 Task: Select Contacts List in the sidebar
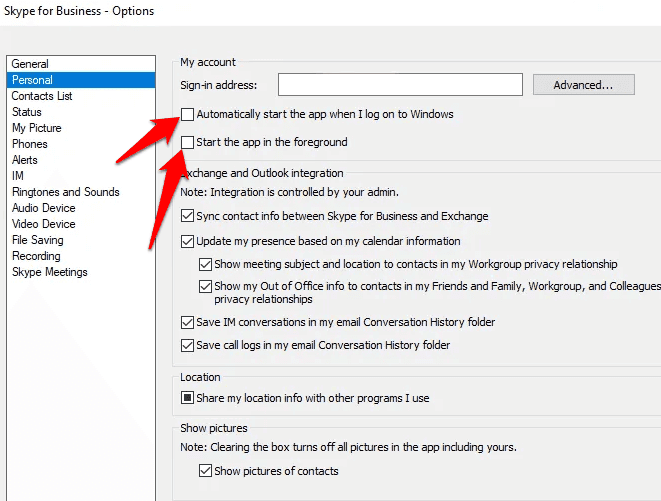click(x=42, y=96)
